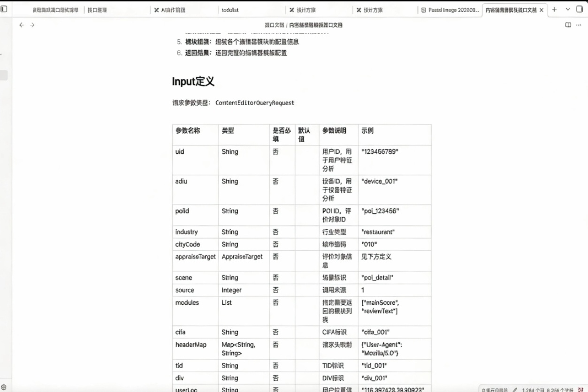Click the uid parameter cell
588x392 pixels.
point(195,160)
